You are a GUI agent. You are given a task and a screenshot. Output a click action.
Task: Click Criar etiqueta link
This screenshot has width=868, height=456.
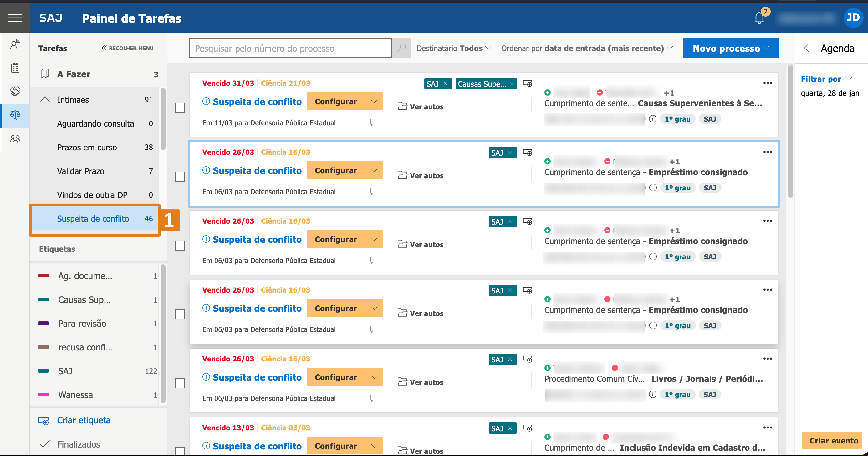coord(84,420)
